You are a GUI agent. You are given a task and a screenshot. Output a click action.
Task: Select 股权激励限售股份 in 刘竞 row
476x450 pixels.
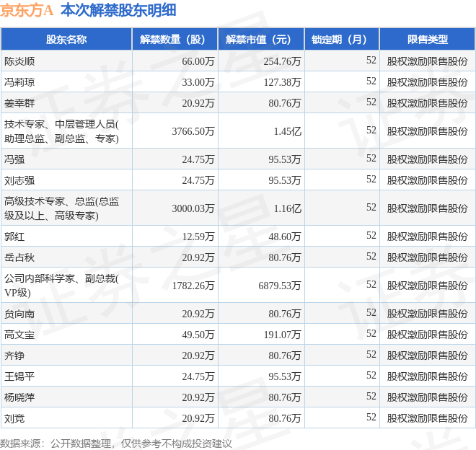pyautogui.click(x=427, y=418)
